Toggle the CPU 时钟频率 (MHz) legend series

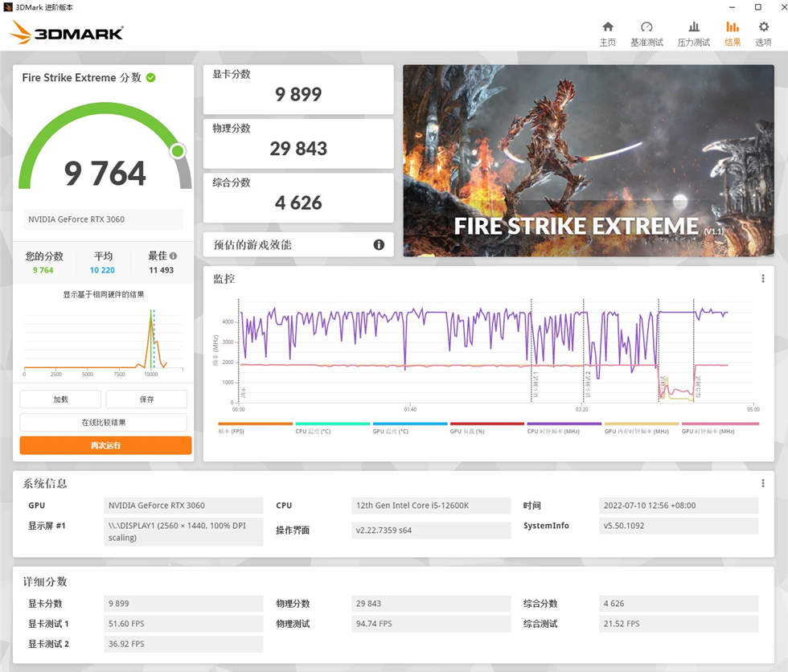(564, 428)
